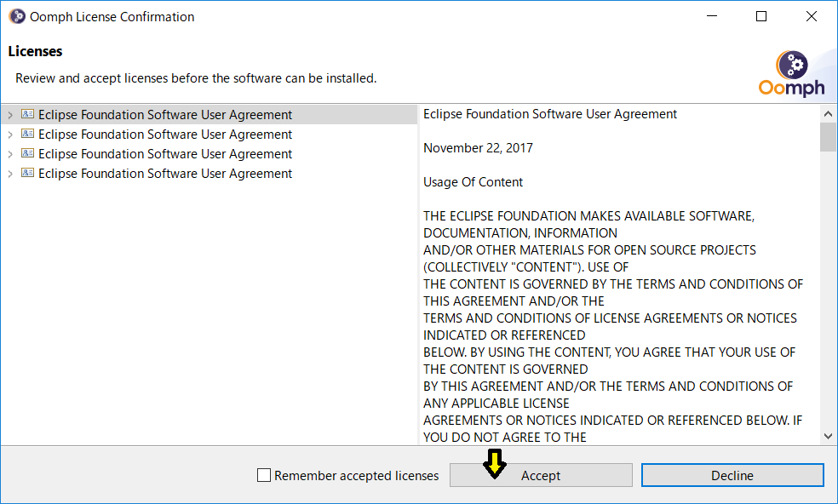838x504 pixels.
Task: Enable Remember accepted licenses checkbox
Action: [264, 475]
